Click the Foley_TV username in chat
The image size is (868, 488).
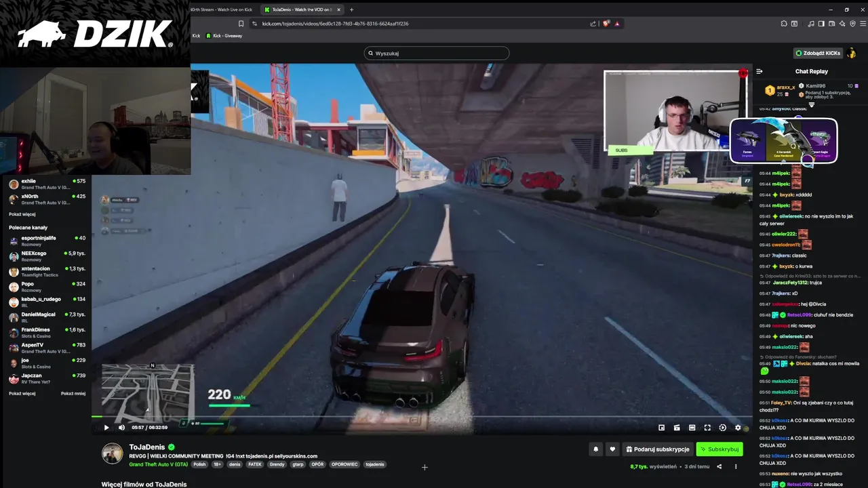tap(781, 403)
